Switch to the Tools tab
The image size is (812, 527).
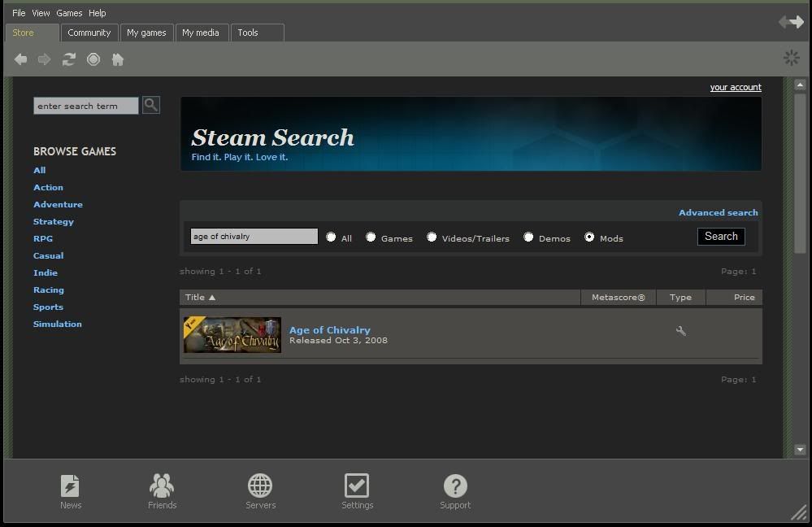click(x=257, y=33)
